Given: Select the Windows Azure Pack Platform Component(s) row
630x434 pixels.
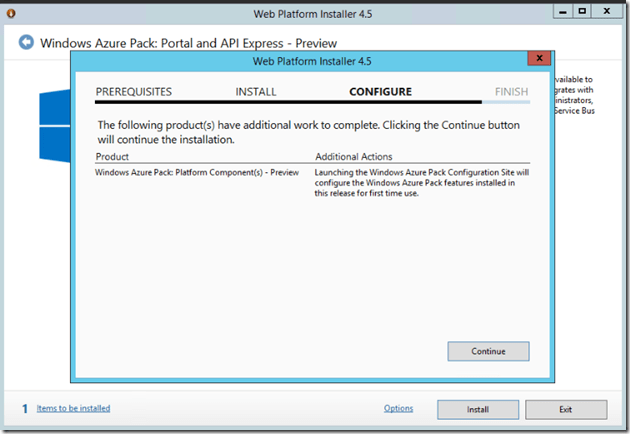Looking at the screenshot, I should coord(197,172).
